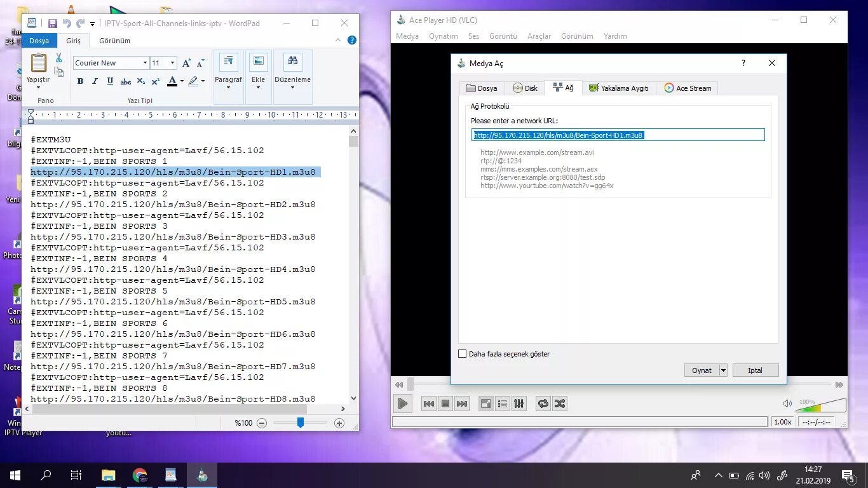Toggle subscript formatting
Screen dimensions: 868x488
click(141, 81)
